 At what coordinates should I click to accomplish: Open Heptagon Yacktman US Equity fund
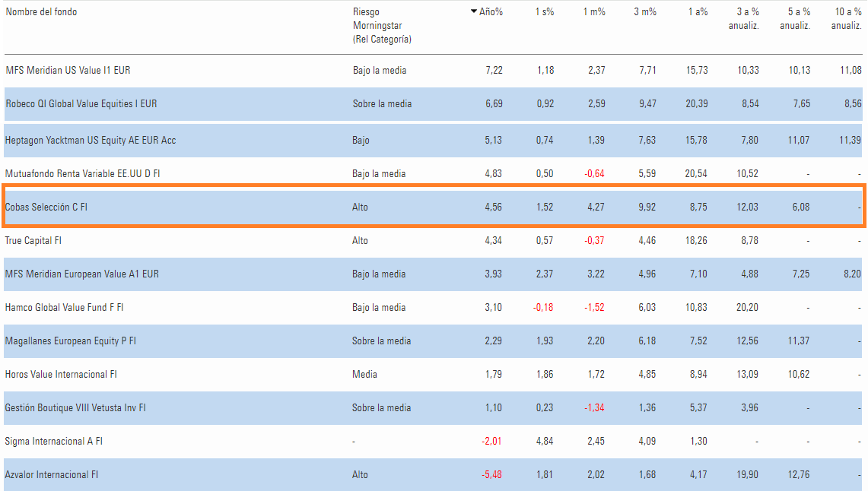[91, 140]
